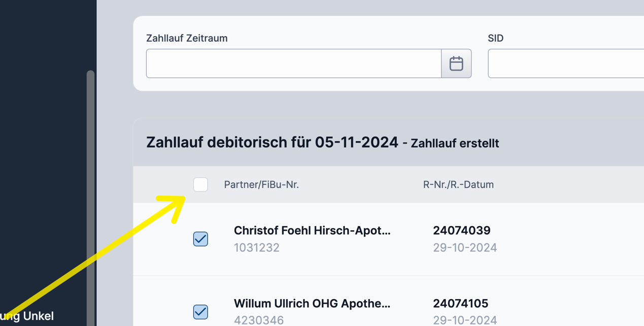
Task: Sort by the Partner/FiBu-Nr. column header
Action: click(261, 185)
